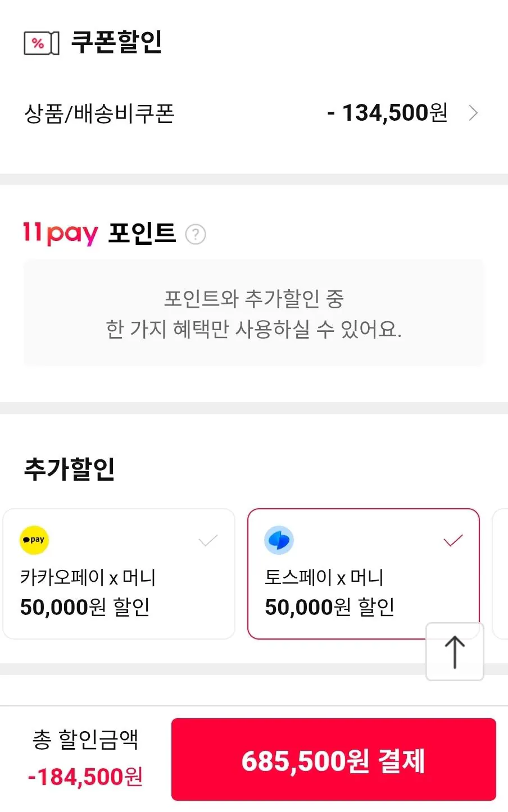Click the 11pay logo
The image size is (508, 812).
coord(60,233)
